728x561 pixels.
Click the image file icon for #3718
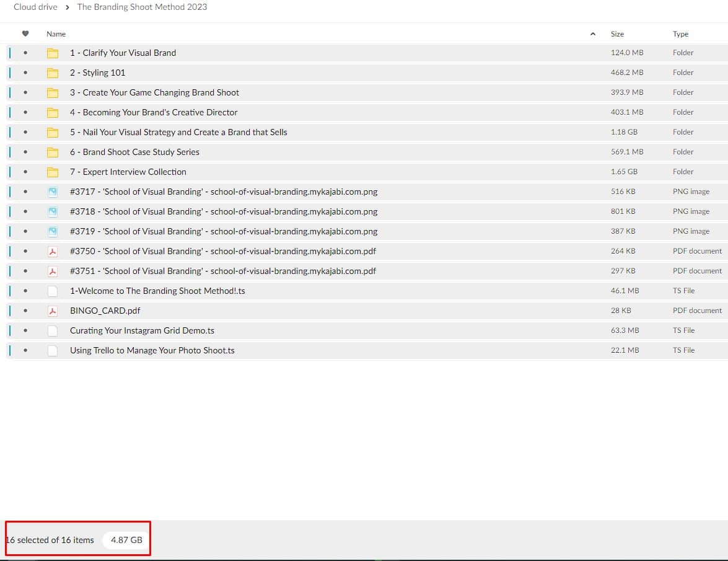pyautogui.click(x=53, y=212)
